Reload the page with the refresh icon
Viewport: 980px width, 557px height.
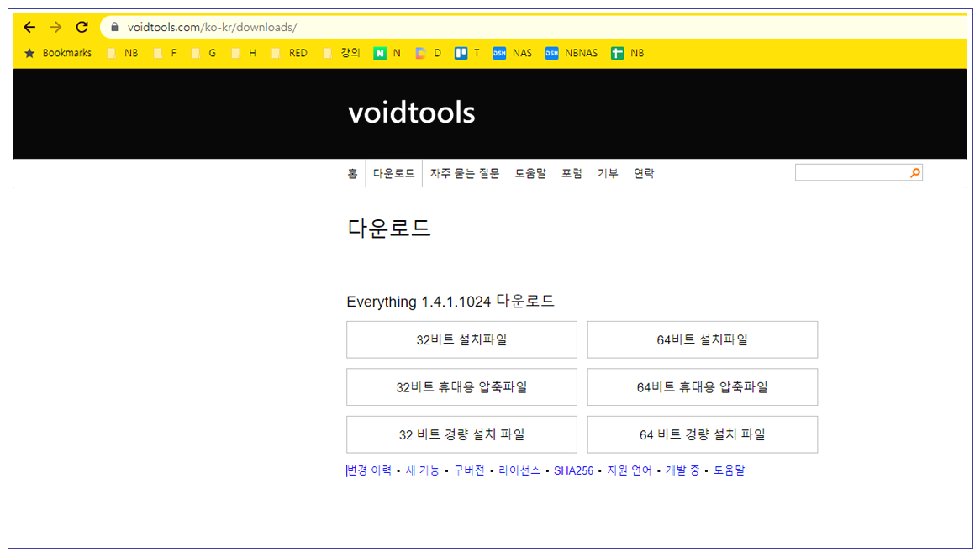click(82, 27)
